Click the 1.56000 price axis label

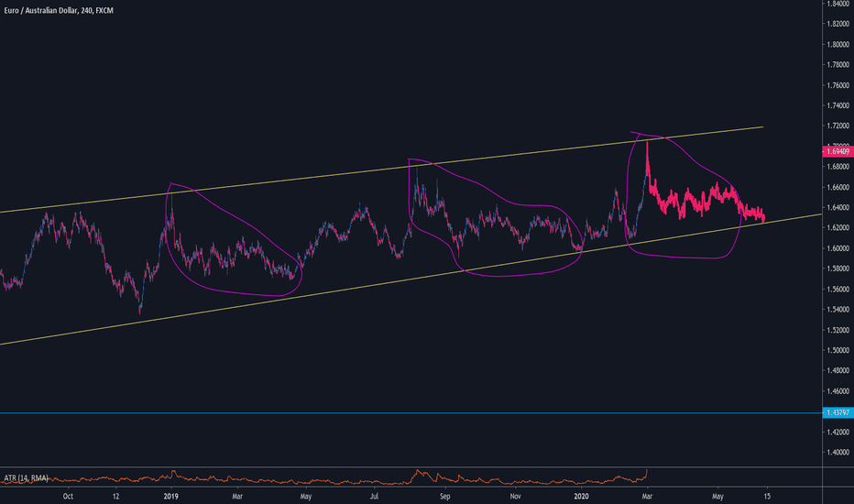[x=838, y=289]
